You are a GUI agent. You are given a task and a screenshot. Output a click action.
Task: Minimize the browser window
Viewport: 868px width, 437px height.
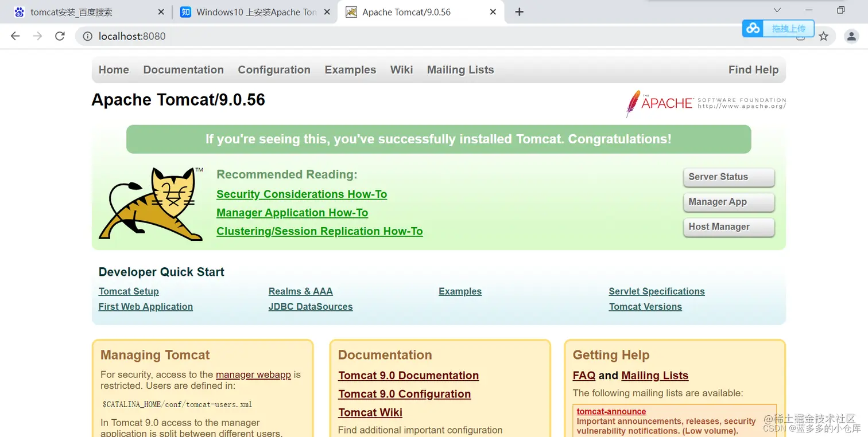click(809, 10)
